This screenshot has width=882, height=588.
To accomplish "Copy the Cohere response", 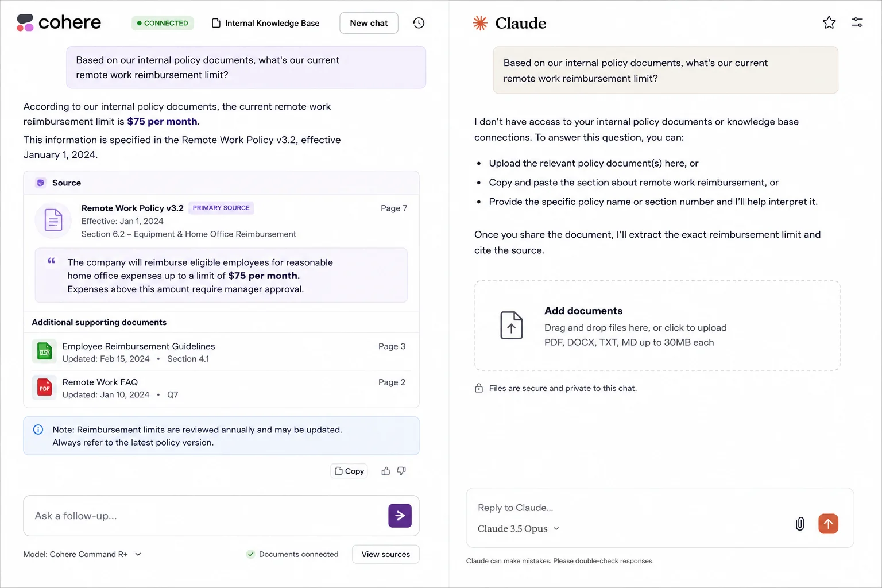I will (x=349, y=471).
